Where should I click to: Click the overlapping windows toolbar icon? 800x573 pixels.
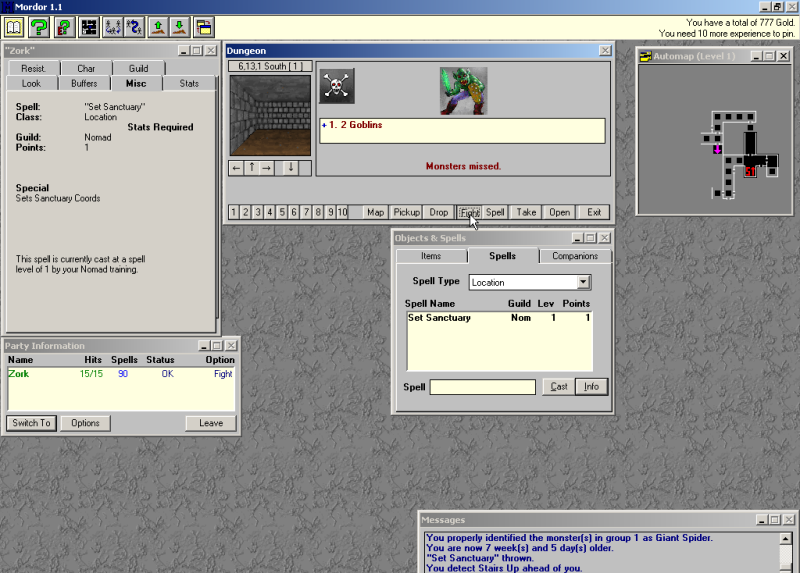tap(203, 27)
